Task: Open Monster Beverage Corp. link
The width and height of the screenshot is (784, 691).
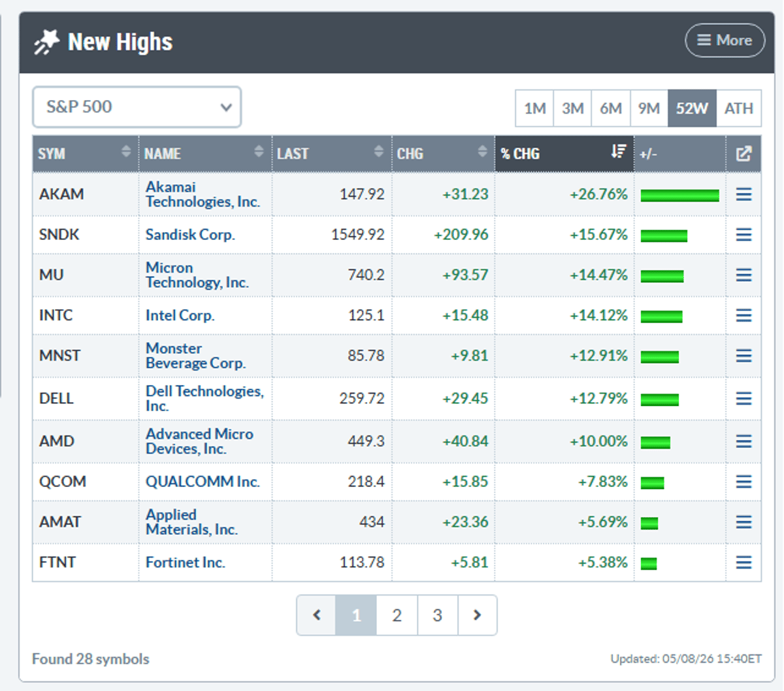Action: [195, 356]
